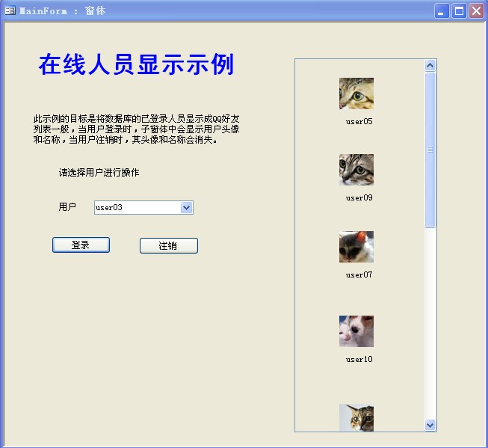Click the 用户 label text
Screen dimensions: 488x448
(67, 207)
